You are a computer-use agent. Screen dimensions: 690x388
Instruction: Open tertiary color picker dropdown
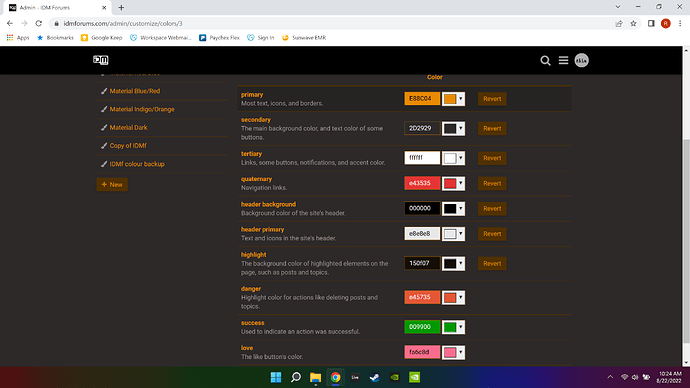click(x=453, y=158)
